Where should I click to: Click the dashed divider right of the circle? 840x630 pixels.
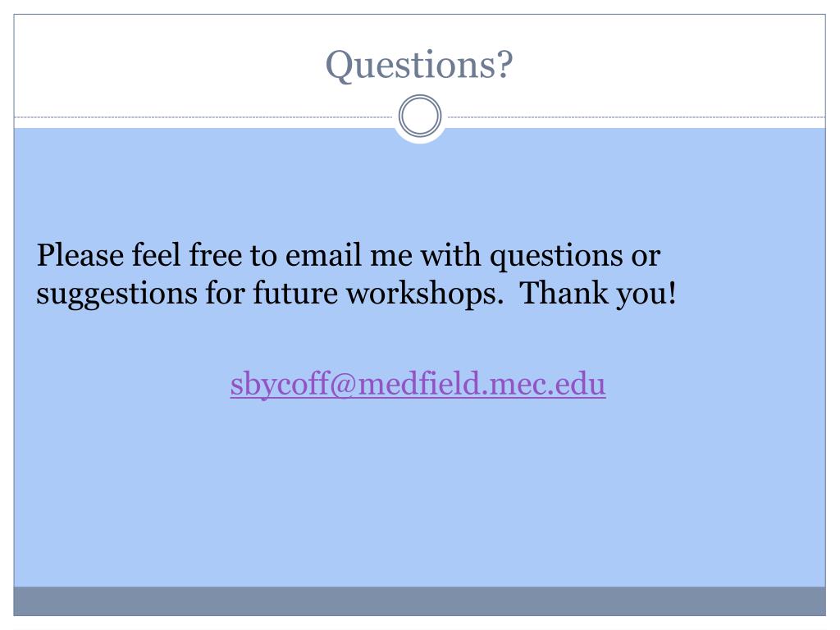(637, 116)
